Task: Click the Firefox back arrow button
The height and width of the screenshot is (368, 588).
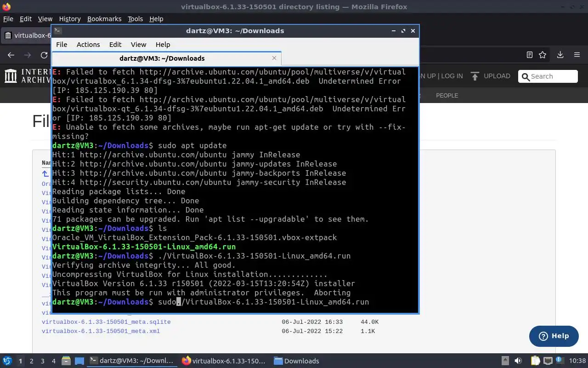Action: (11, 55)
